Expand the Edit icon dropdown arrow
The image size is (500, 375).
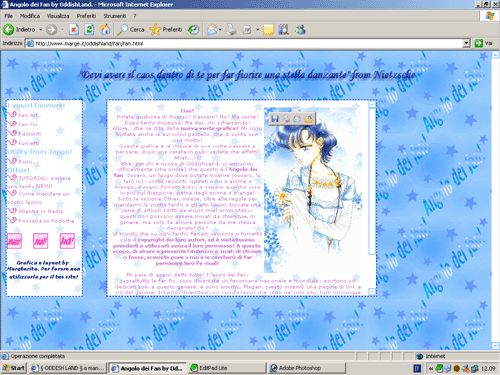coord(257,30)
